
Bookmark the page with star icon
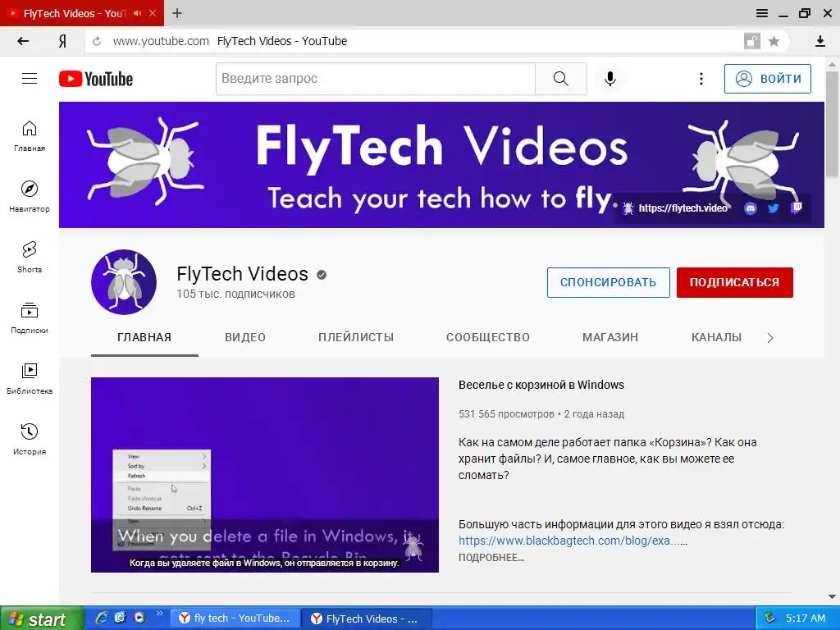(x=774, y=41)
